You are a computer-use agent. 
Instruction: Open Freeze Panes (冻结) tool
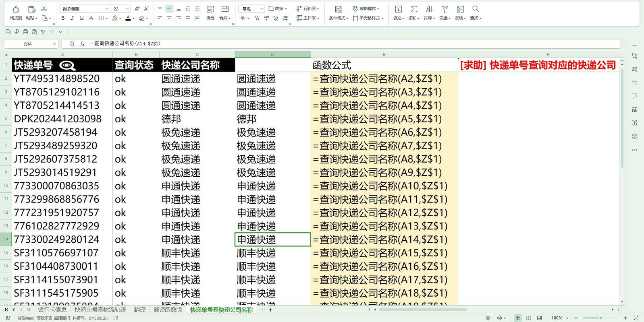460,13
